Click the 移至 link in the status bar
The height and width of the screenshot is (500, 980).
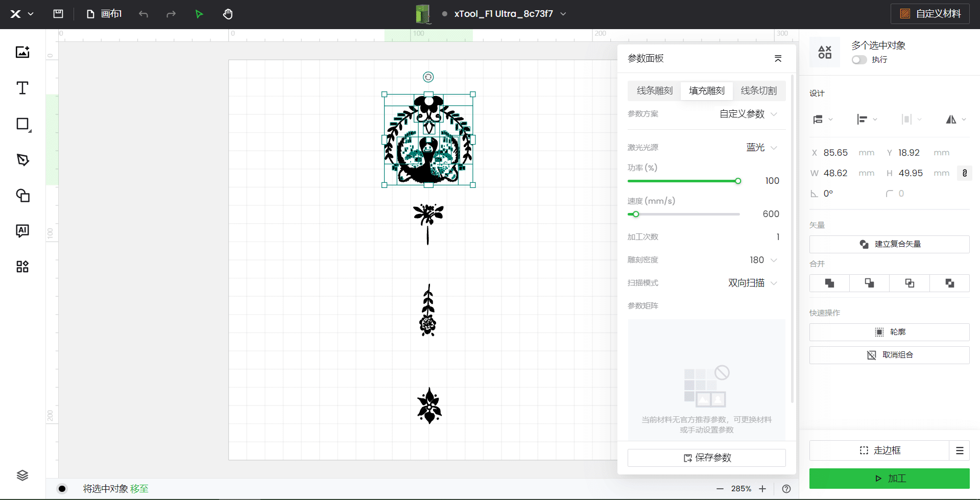(139, 489)
